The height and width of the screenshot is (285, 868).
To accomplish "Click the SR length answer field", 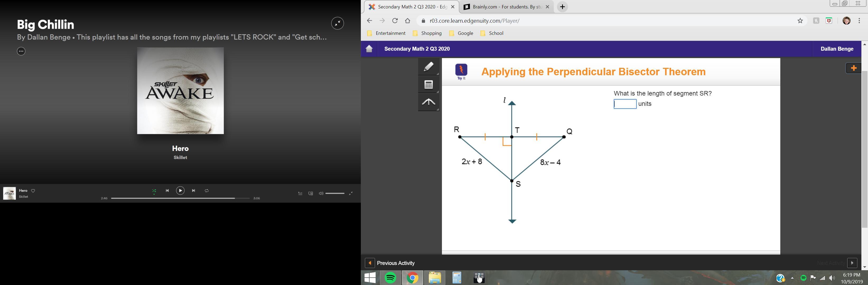I will (625, 104).
